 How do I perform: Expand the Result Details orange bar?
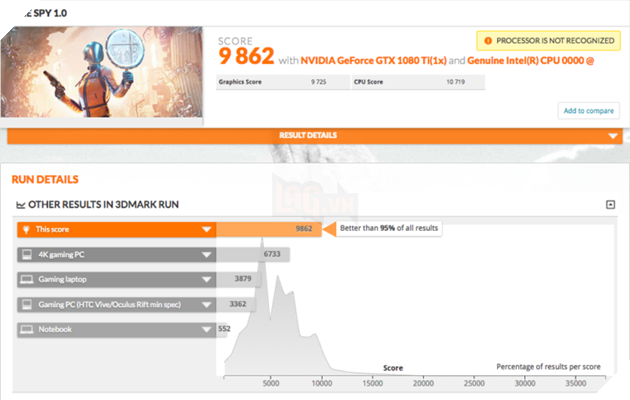(315, 136)
